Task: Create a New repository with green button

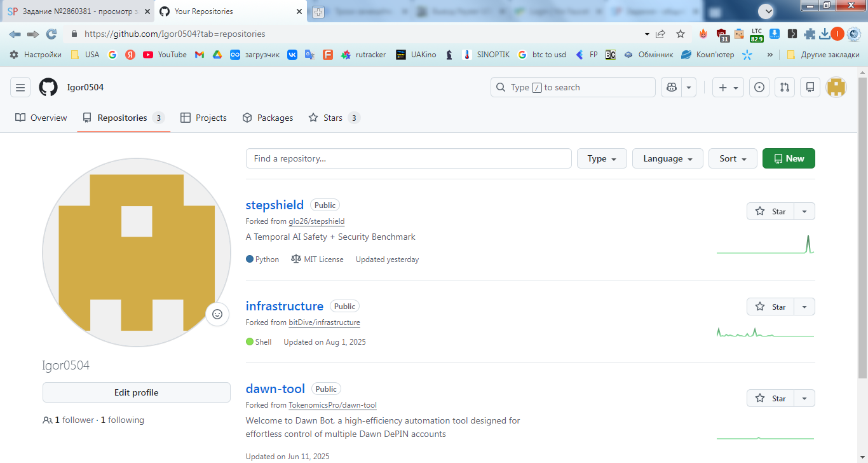Action: click(789, 158)
